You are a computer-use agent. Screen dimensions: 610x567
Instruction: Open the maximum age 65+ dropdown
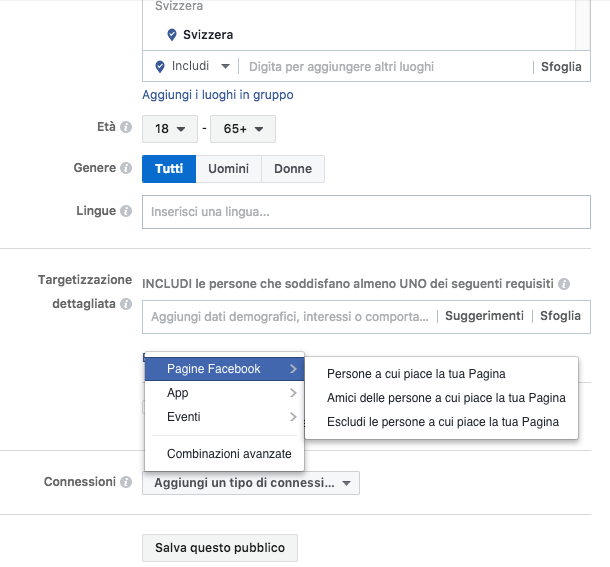click(x=243, y=129)
